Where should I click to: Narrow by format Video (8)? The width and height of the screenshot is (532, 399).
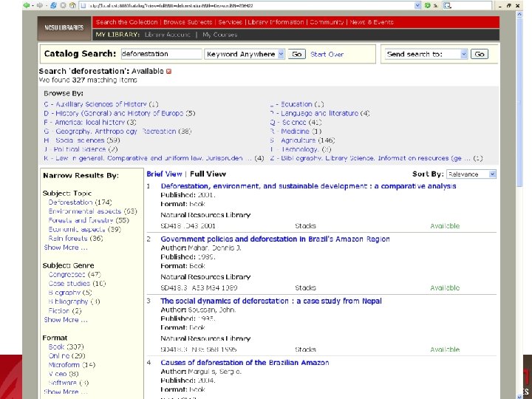(64, 374)
